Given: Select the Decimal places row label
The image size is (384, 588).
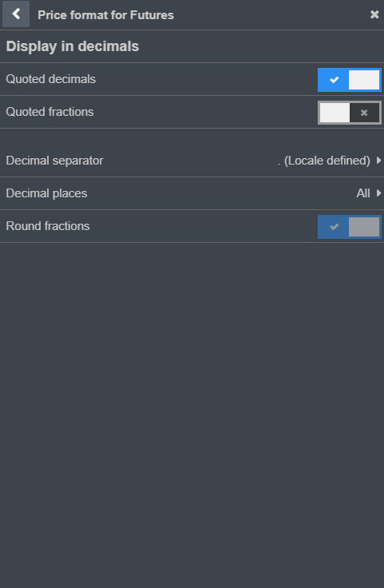Looking at the screenshot, I should (46, 193).
